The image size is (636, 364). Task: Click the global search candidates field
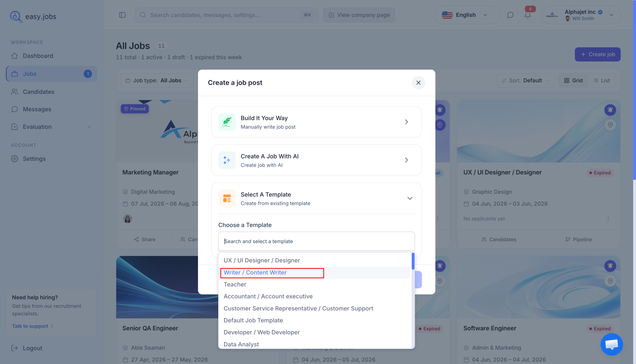226,15
